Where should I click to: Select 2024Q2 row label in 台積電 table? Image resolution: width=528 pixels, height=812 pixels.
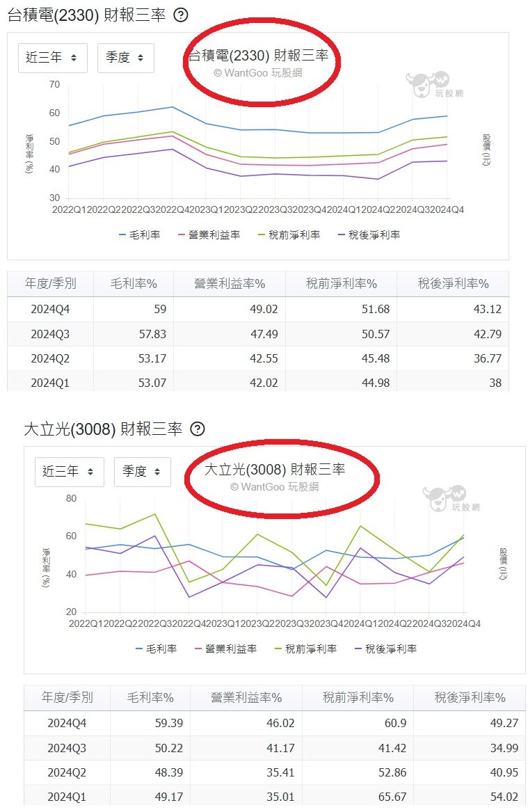click(x=50, y=358)
